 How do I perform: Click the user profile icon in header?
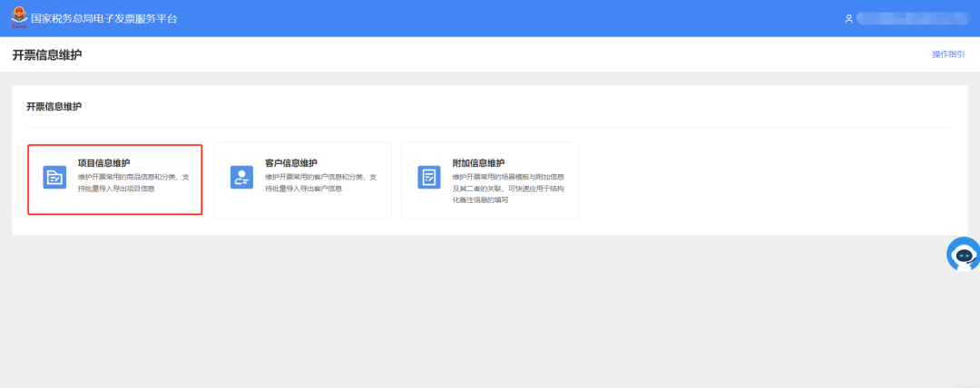coord(848,18)
